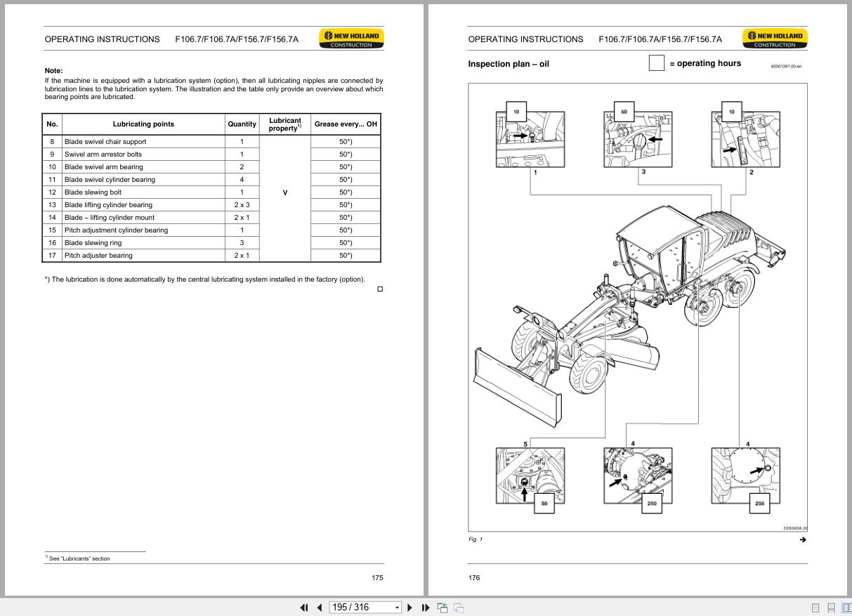The width and height of the screenshot is (852, 616).
Task: Click the next-page arrow beside Fig. 1
Action: [803, 539]
